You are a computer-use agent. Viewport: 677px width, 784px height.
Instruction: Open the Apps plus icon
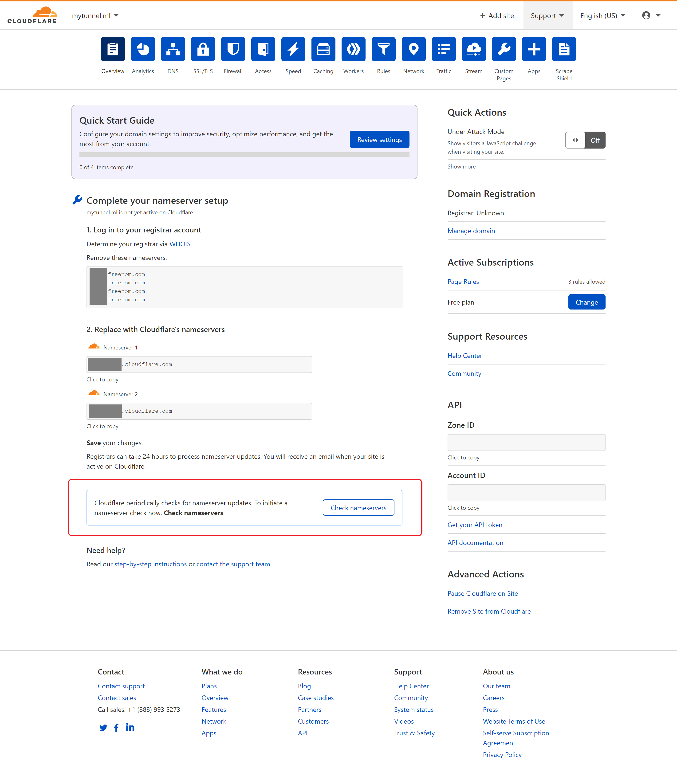(534, 49)
